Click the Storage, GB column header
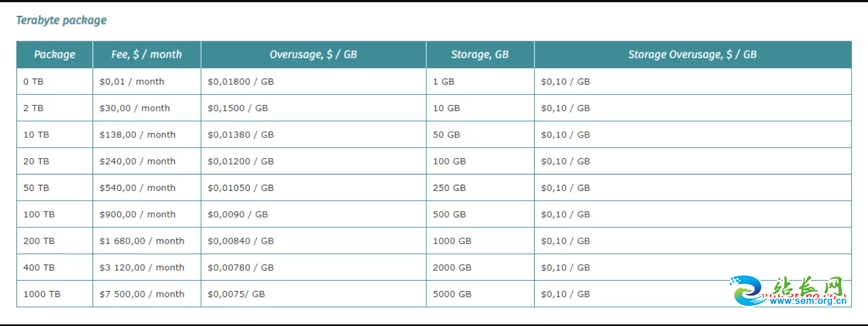 480,55
